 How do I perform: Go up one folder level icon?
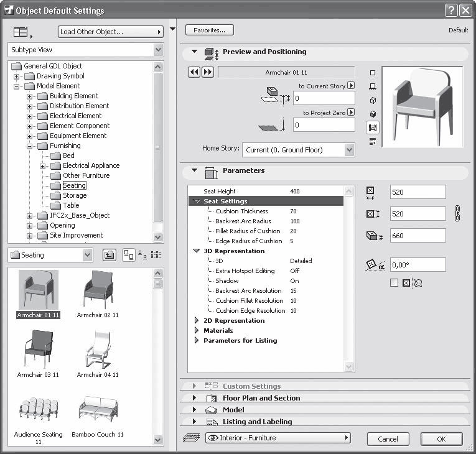click(109, 254)
